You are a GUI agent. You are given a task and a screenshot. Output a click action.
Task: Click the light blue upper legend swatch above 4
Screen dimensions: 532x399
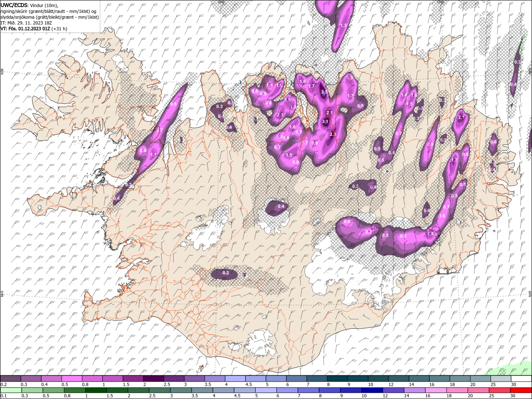(235, 379)
